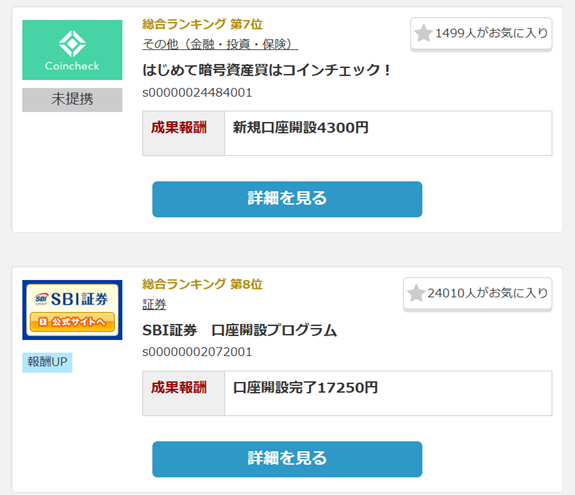Screen dimensions: 575x495
Task: Click the 報酬UP badge
Action: pyautogui.click(x=47, y=362)
